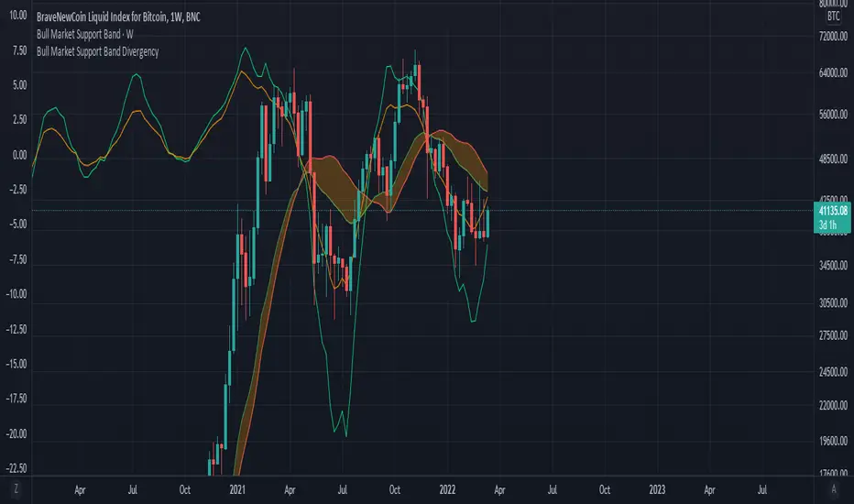Click the 56000.00 price scale value

click(833, 115)
